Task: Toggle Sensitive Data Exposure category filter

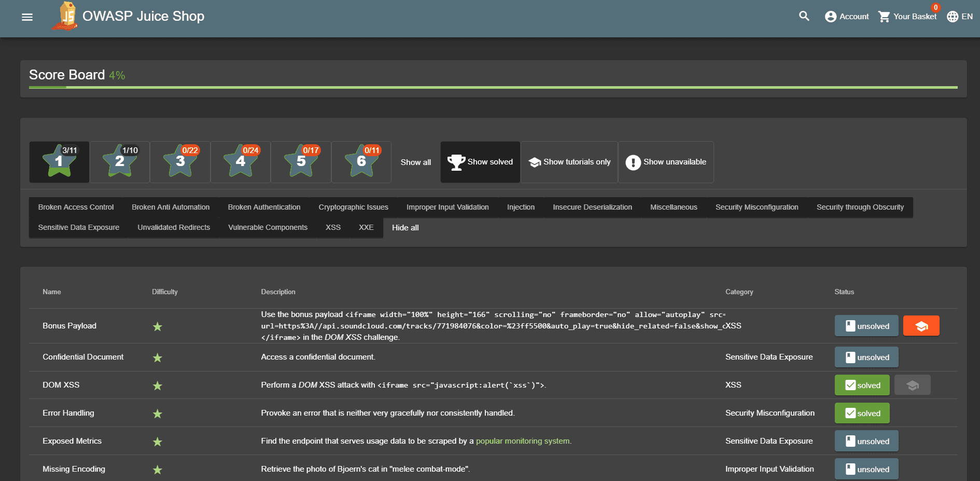Action: tap(78, 227)
